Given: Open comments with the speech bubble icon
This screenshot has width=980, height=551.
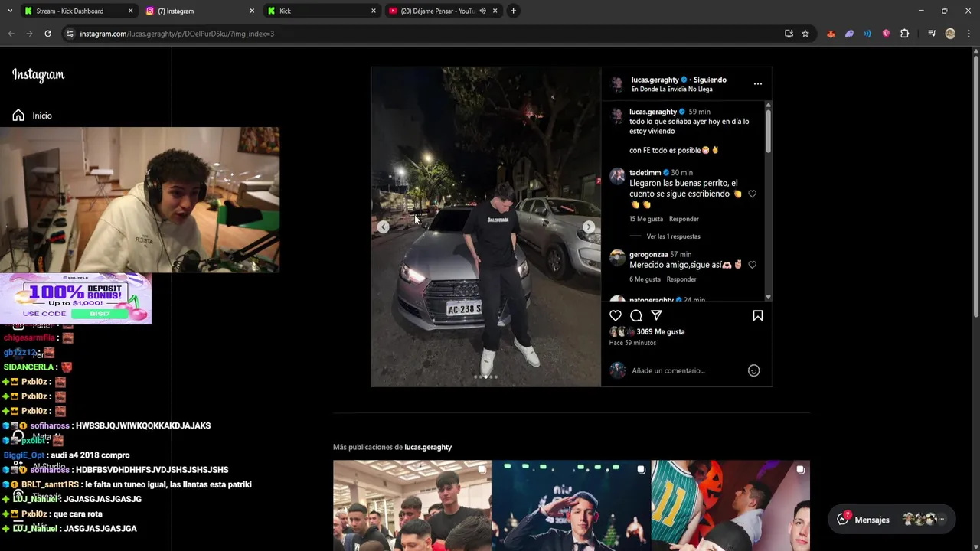Looking at the screenshot, I should 635,315.
